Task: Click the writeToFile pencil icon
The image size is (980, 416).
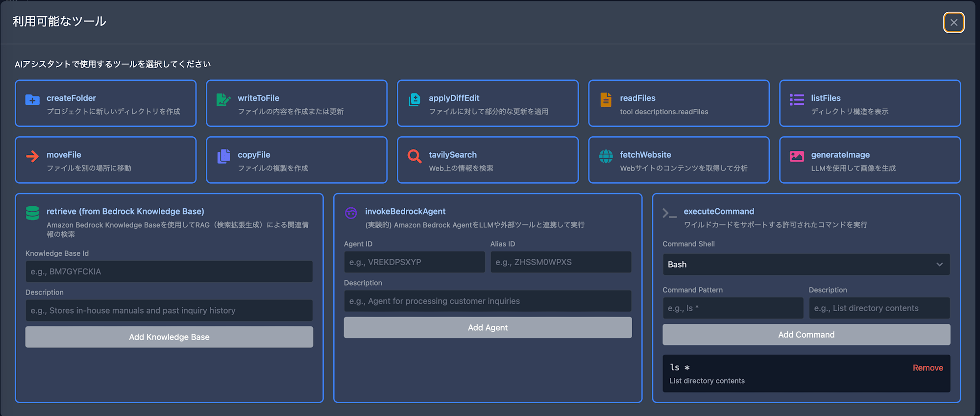Action: (223, 100)
